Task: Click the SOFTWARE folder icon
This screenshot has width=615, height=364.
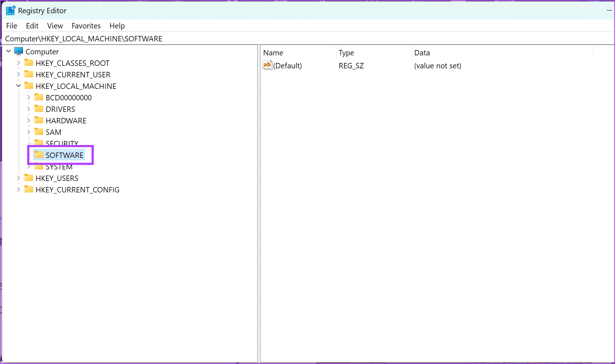Action: click(39, 155)
